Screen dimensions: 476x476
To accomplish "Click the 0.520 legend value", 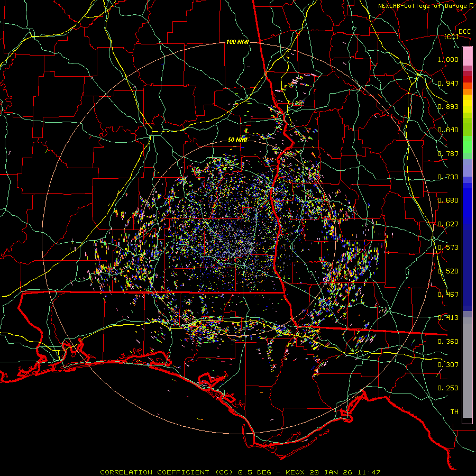I will 448,271.
